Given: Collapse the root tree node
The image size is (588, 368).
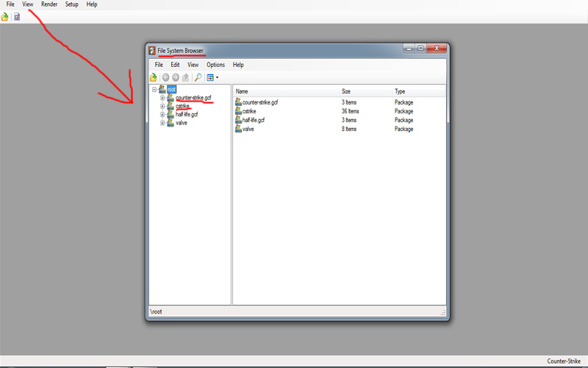Looking at the screenshot, I should [x=154, y=89].
